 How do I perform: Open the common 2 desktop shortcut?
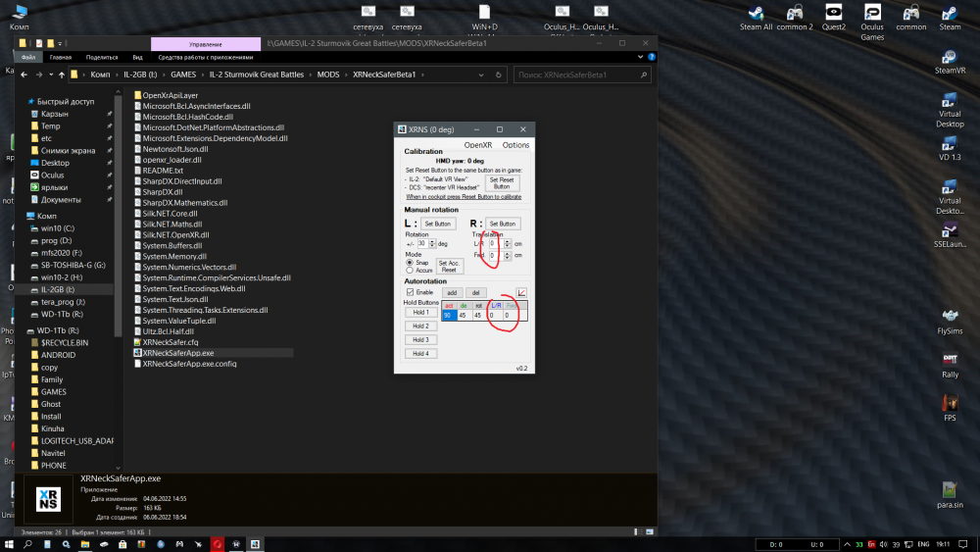pos(795,17)
